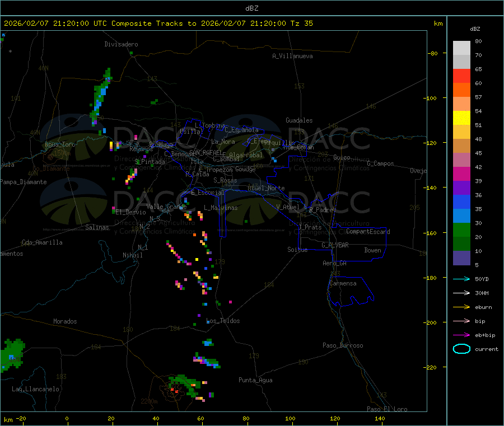The image size is (504, 426).
Task: Select the bright yellow 51-54 dBZ swatch
Action: click(461, 118)
